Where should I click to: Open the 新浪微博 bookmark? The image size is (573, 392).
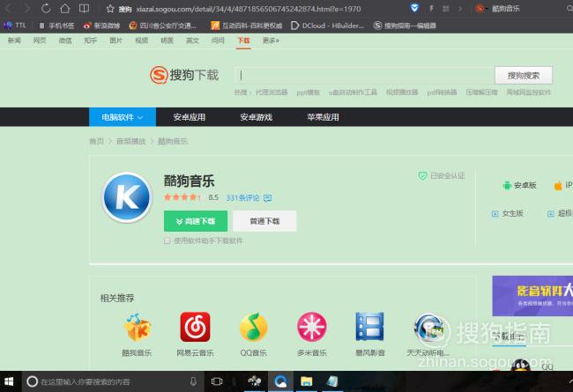tap(101, 26)
